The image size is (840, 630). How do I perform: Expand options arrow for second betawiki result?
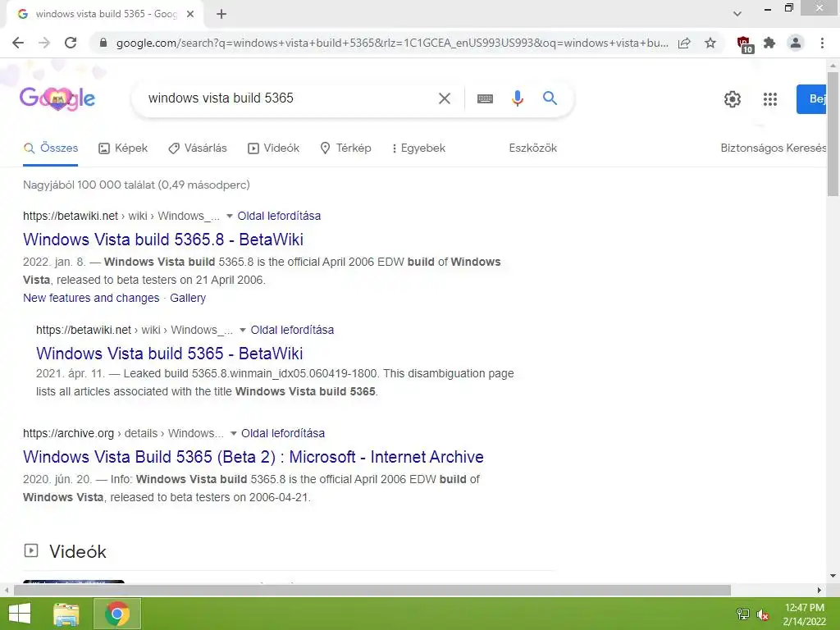pyautogui.click(x=243, y=330)
